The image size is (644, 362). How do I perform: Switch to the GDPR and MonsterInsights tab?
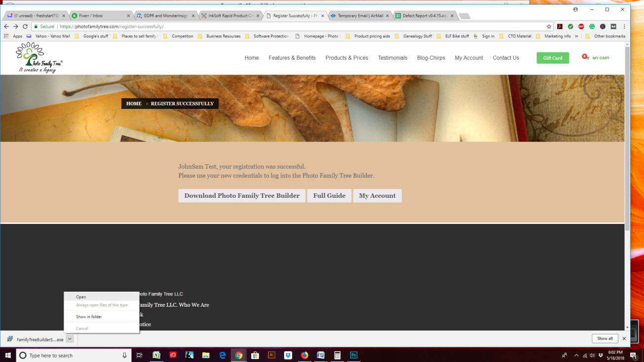pos(165,16)
